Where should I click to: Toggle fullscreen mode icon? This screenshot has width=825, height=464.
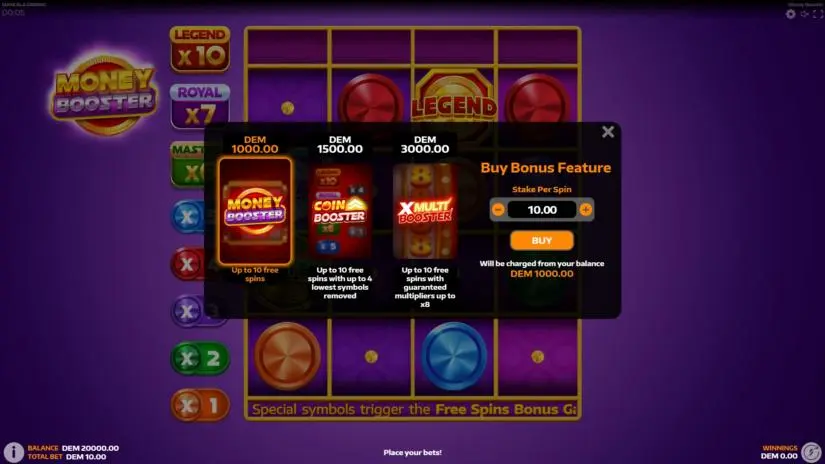818,14
